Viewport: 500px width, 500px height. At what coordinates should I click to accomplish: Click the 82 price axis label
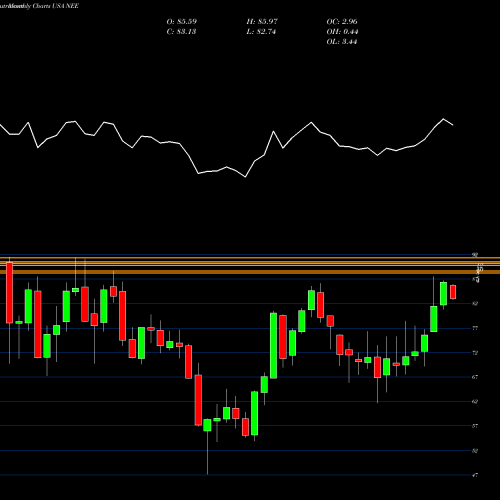(x=475, y=304)
